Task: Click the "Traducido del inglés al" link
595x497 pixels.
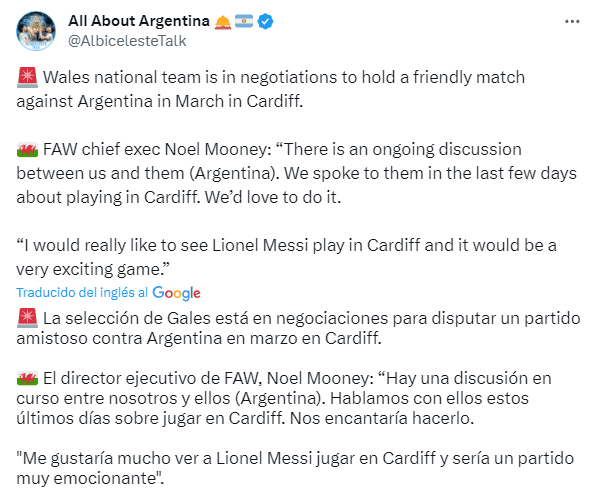Action: click(x=82, y=293)
